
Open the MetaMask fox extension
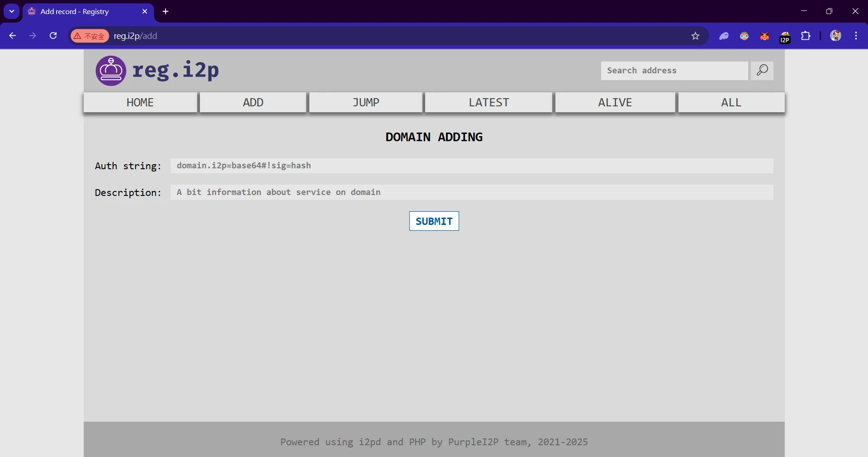point(764,36)
